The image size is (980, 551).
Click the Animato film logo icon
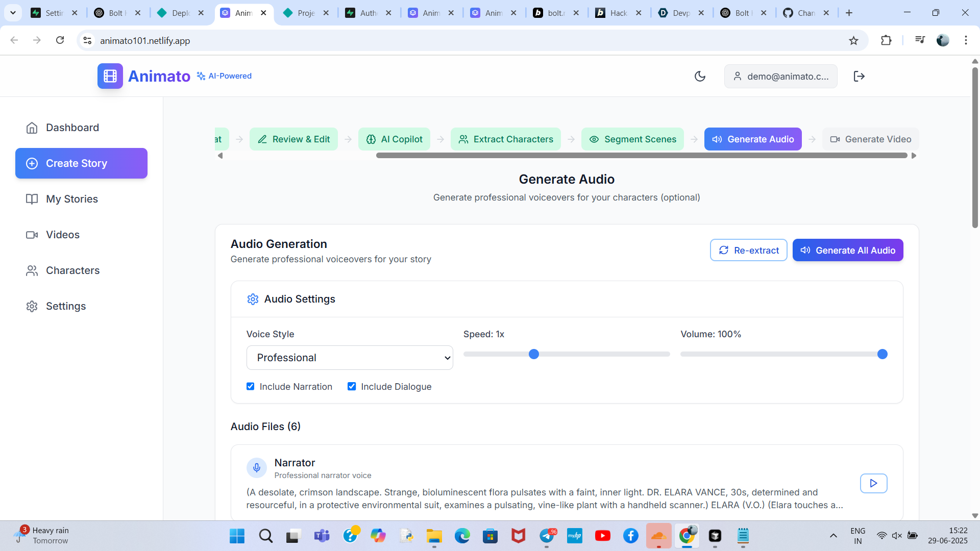pyautogui.click(x=110, y=76)
